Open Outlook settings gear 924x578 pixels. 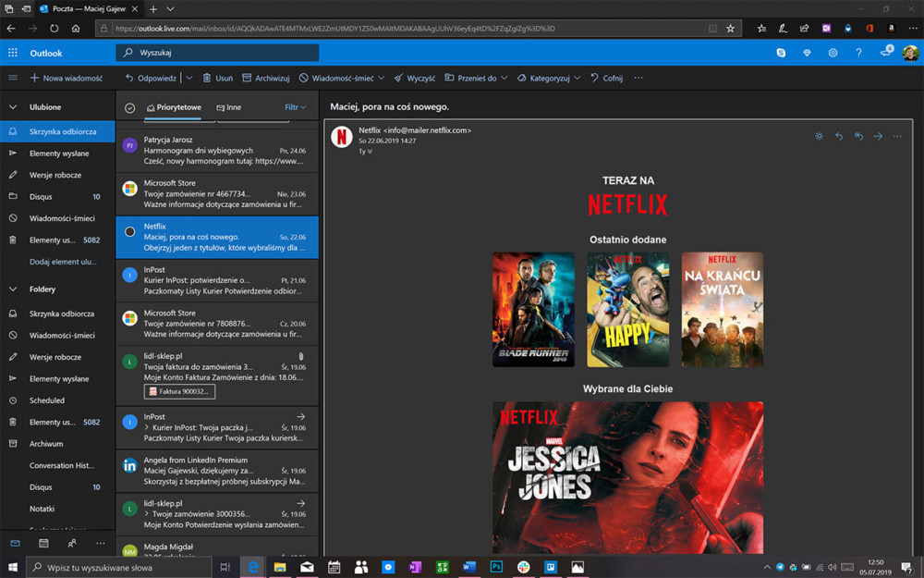click(833, 53)
